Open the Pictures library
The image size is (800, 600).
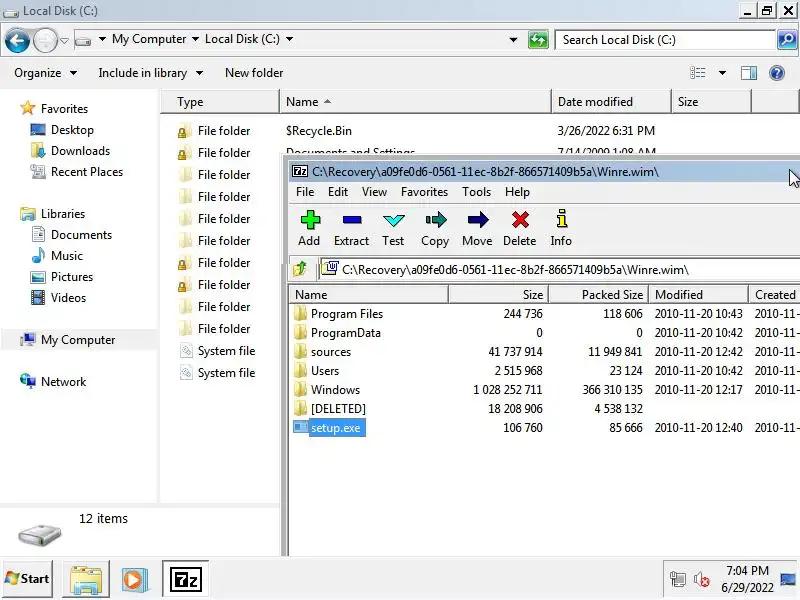(62, 277)
